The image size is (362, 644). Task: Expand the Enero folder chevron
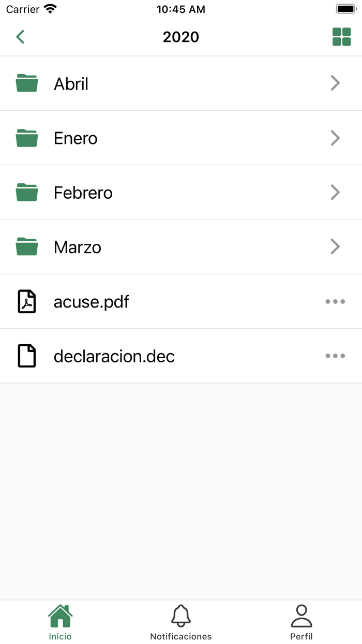(335, 138)
